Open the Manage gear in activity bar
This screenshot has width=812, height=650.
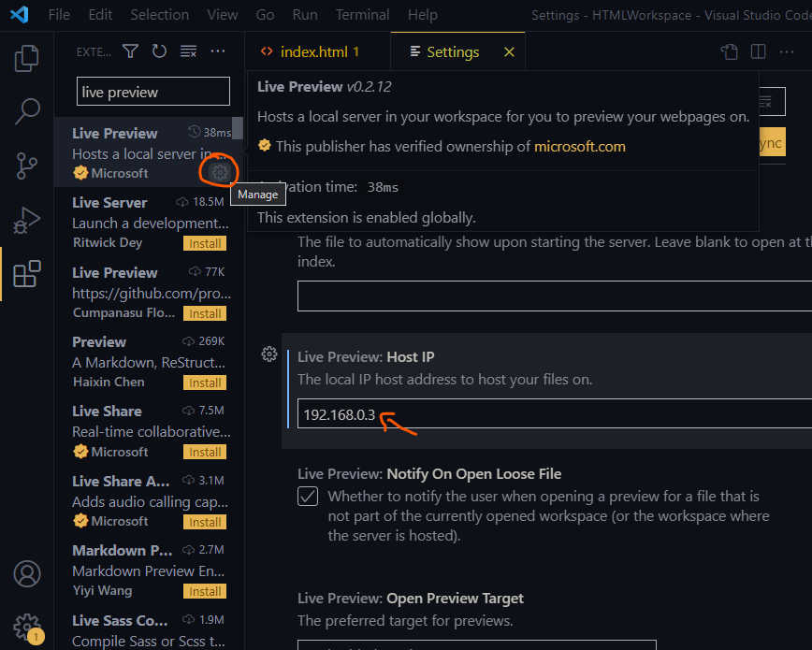[x=27, y=628]
